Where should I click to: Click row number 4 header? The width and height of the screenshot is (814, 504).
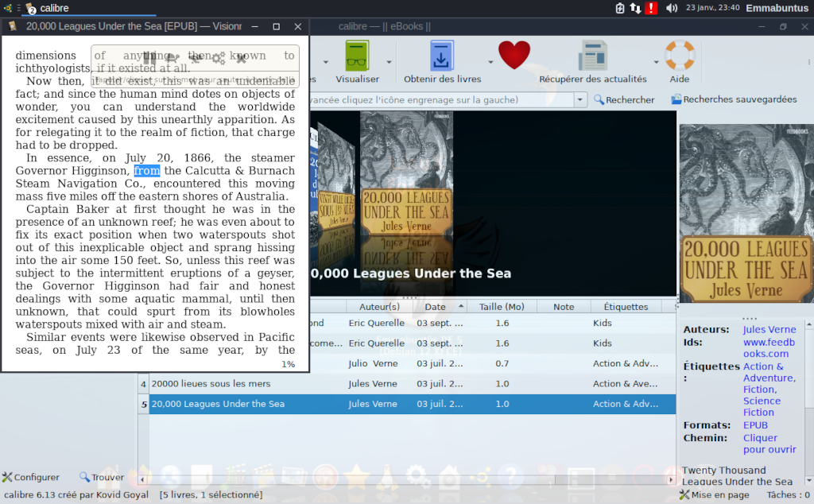[x=144, y=384]
